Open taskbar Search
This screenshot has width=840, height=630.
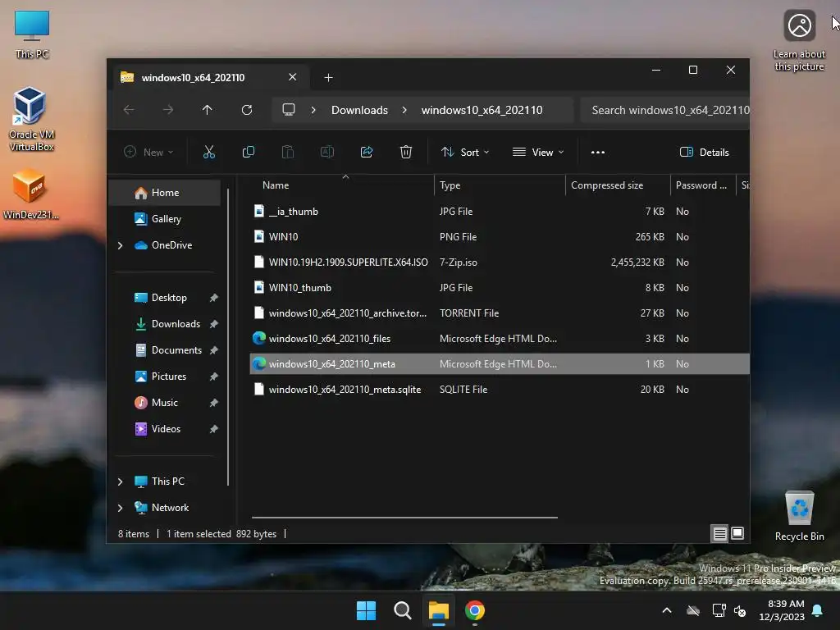coord(402,610)
